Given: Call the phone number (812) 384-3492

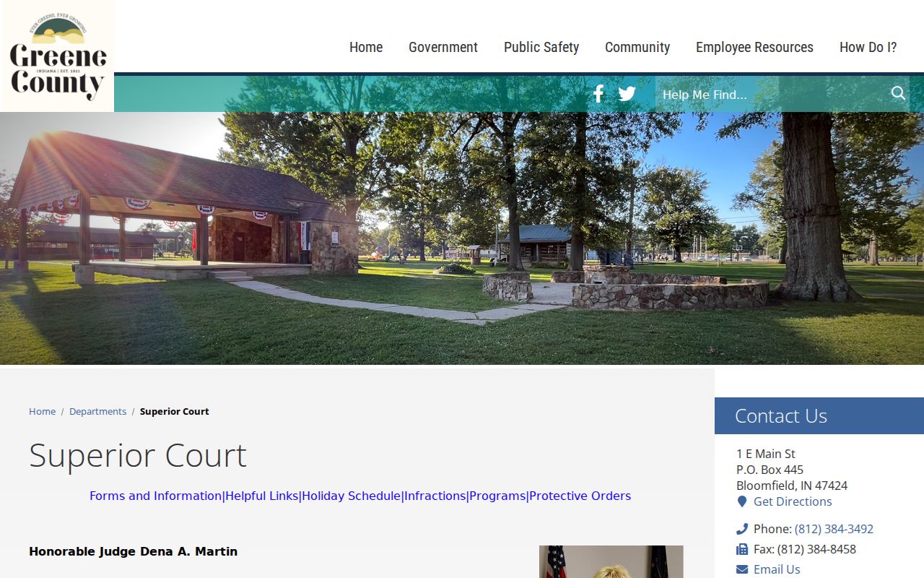Looking at the screenshot, I should (x=834, y=529).
